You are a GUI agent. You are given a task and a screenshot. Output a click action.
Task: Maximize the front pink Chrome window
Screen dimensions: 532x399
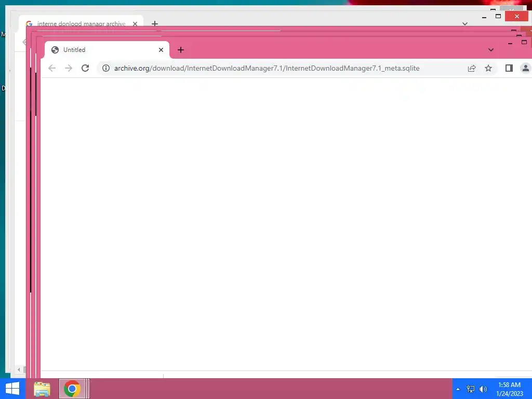click(x=524, y=42)
